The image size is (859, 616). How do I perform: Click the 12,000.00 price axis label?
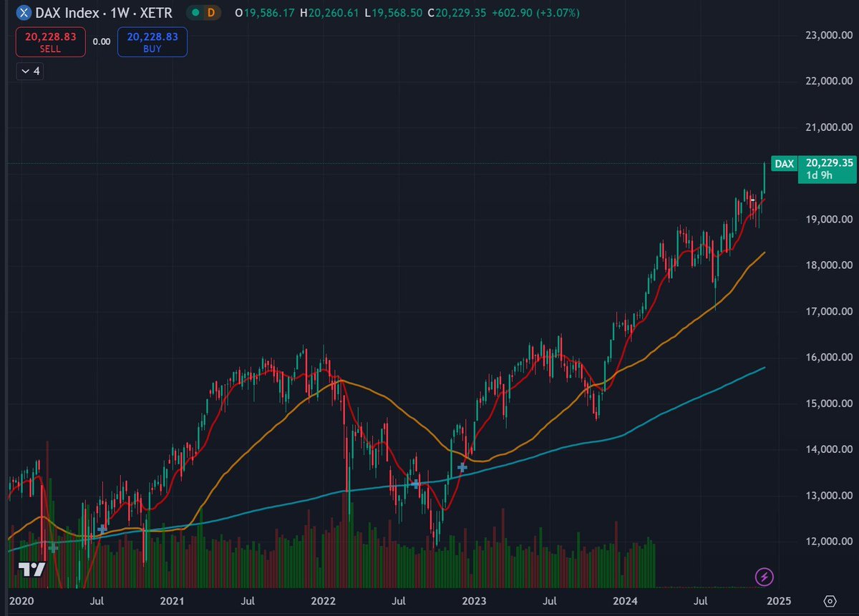tap(829, 542)
